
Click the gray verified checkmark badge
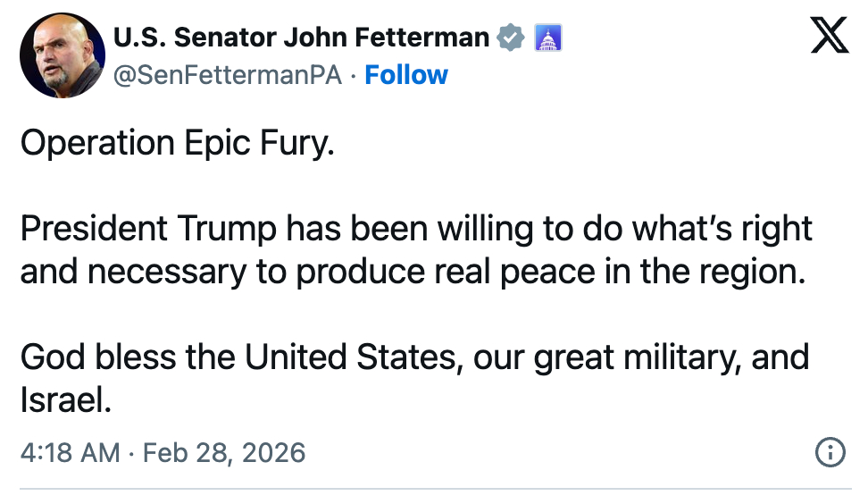tap(510, 38)
